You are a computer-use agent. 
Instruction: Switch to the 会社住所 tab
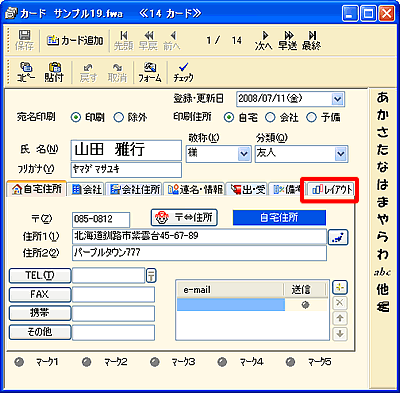coord(135,190)
